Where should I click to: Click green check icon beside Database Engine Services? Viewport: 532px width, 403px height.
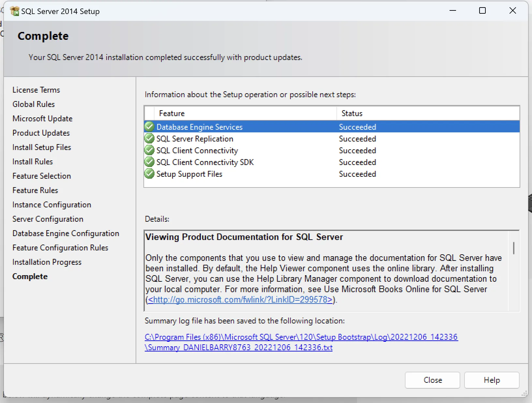coord(149,127)
